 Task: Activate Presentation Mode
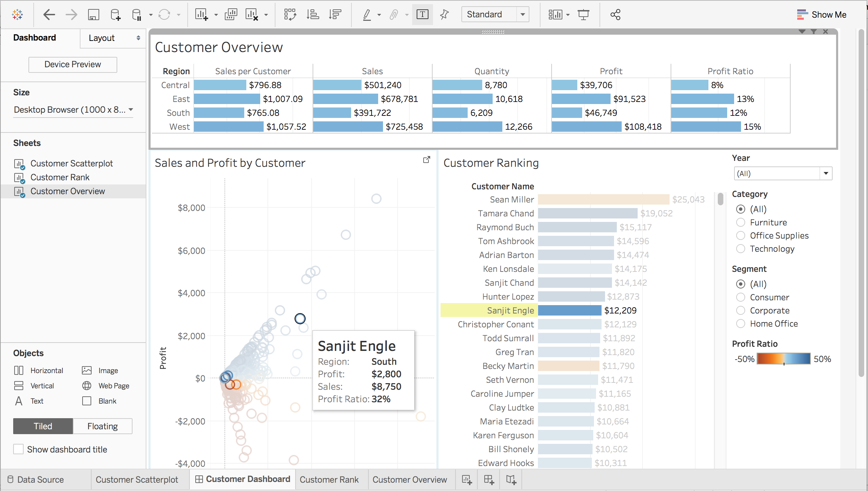pyautogui.click(x=584, y=14)
